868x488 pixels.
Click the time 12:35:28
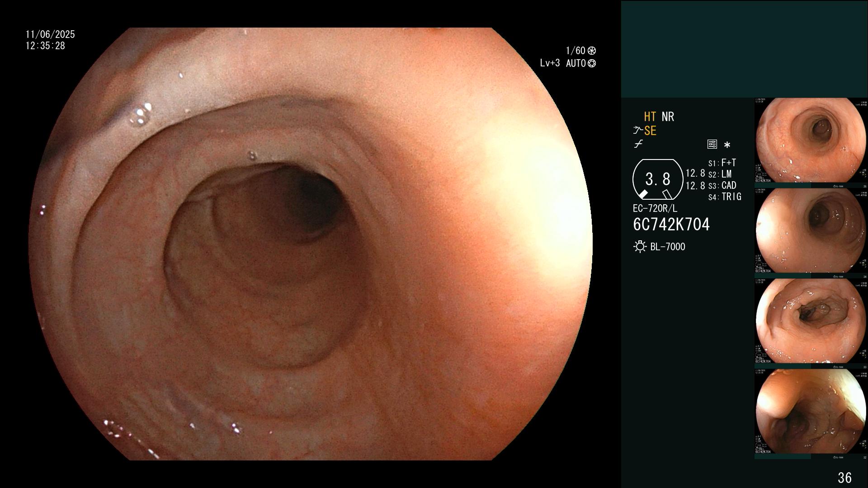[45, 46]
